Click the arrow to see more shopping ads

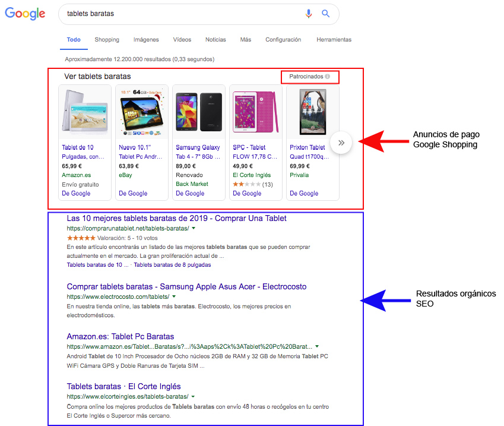(x=341, y=143)
